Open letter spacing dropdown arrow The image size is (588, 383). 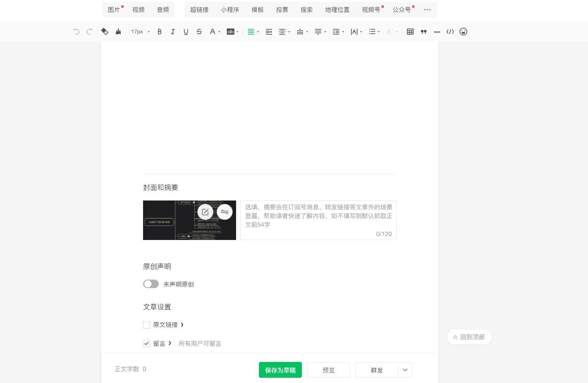[x=361, y=32]
